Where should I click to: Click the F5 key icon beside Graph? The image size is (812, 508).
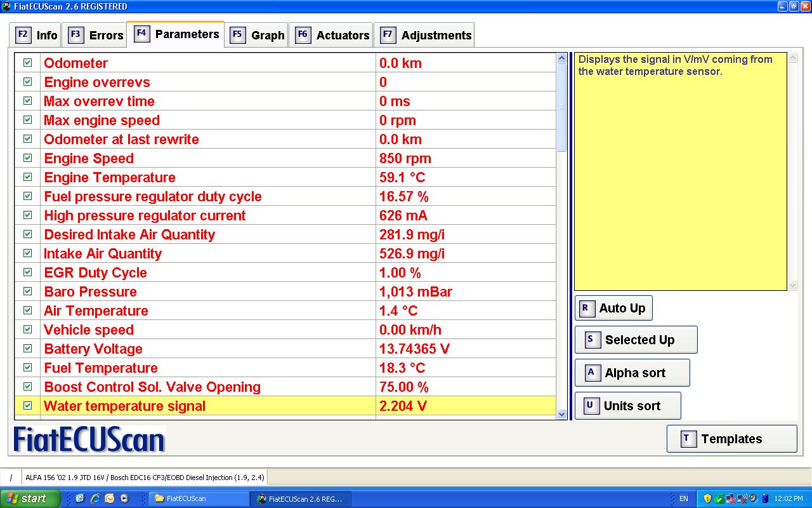click(237, 34)
